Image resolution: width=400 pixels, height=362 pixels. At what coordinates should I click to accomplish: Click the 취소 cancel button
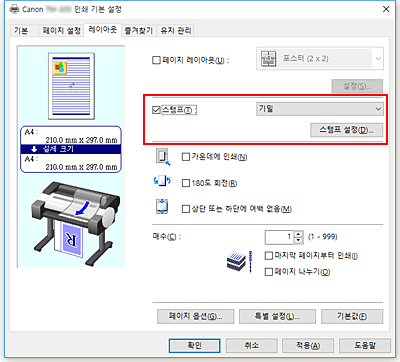pos(252,345)
